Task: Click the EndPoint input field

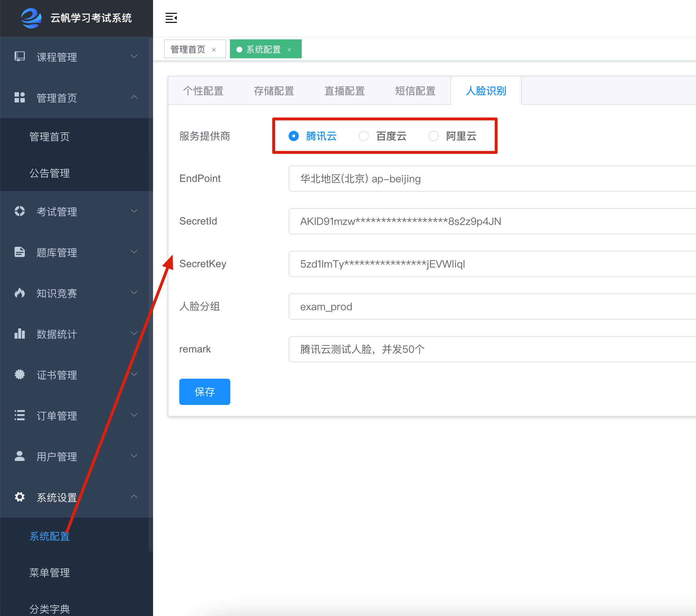Action: pos(492,179)
